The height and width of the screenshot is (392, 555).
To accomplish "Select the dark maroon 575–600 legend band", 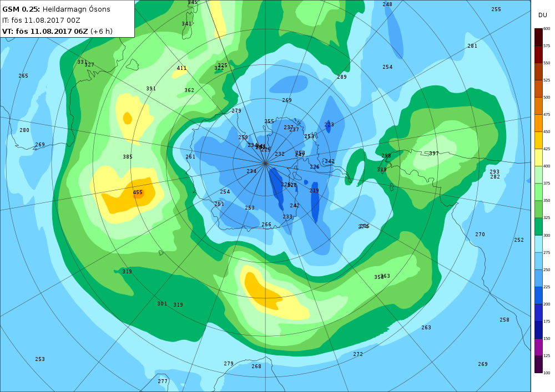I will pos(538,37).
